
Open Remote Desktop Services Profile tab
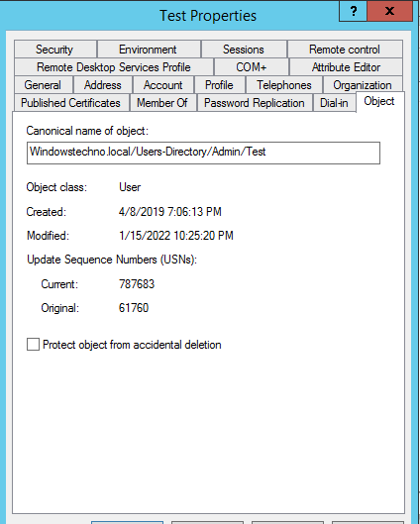(x=114, y=67)
